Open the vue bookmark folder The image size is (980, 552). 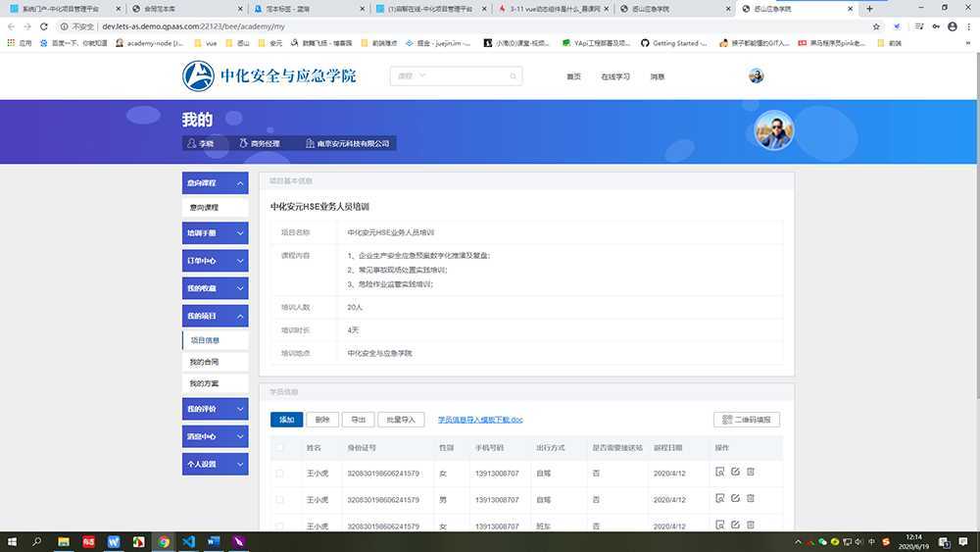point(206,43)
